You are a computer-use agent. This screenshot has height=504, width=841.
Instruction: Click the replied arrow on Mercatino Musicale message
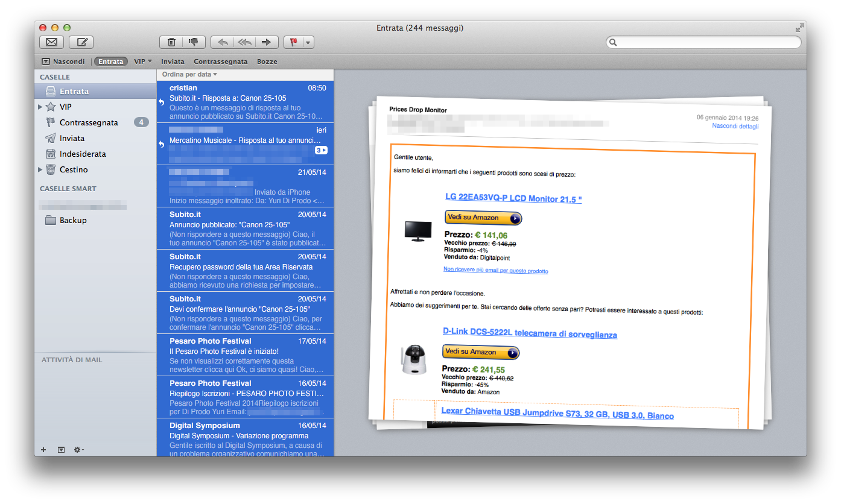(x=161, y=144)
